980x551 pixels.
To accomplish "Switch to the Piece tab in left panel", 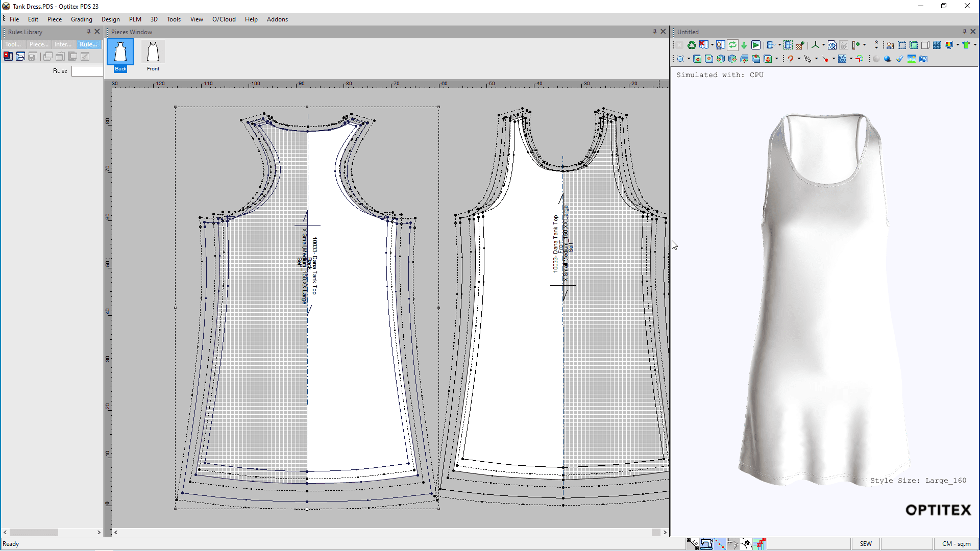I will (x=39, y=44).
